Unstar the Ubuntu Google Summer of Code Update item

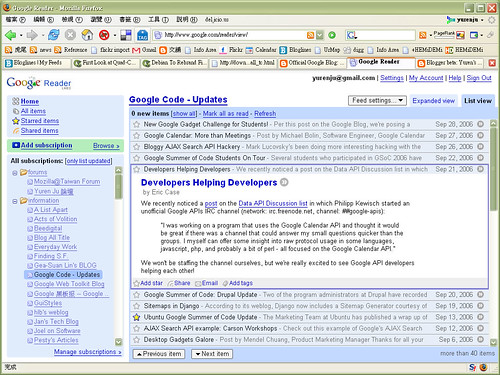(136, 317)
